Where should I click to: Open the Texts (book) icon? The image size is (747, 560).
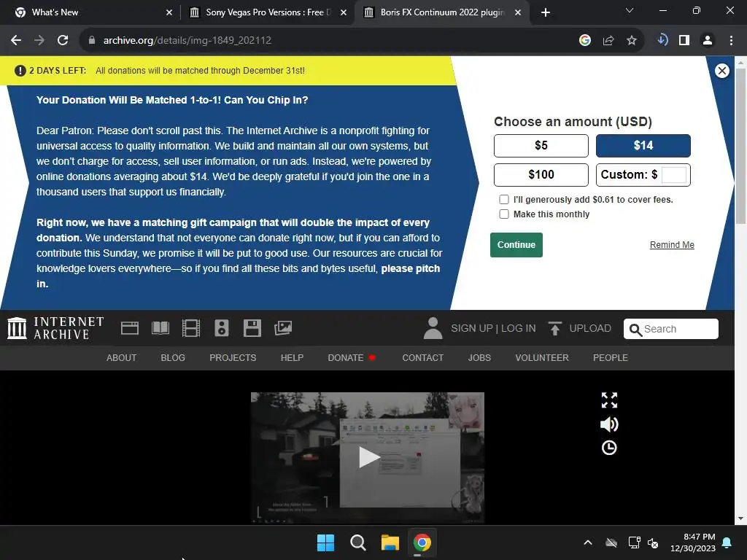point(160,328)
